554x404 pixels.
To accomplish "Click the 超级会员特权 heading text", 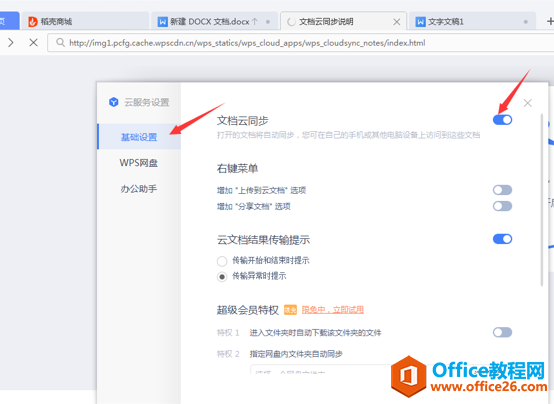I will tap(248, 310).
